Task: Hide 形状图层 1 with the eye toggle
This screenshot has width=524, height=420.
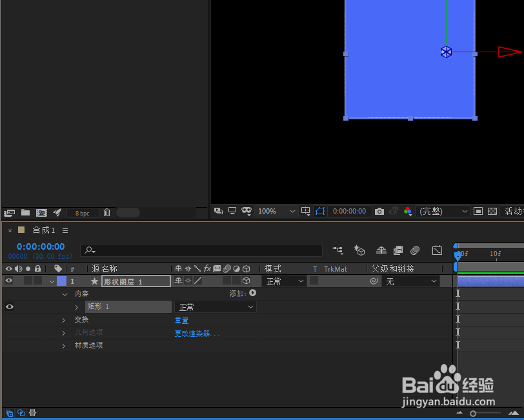Action: tap(9, 281)
